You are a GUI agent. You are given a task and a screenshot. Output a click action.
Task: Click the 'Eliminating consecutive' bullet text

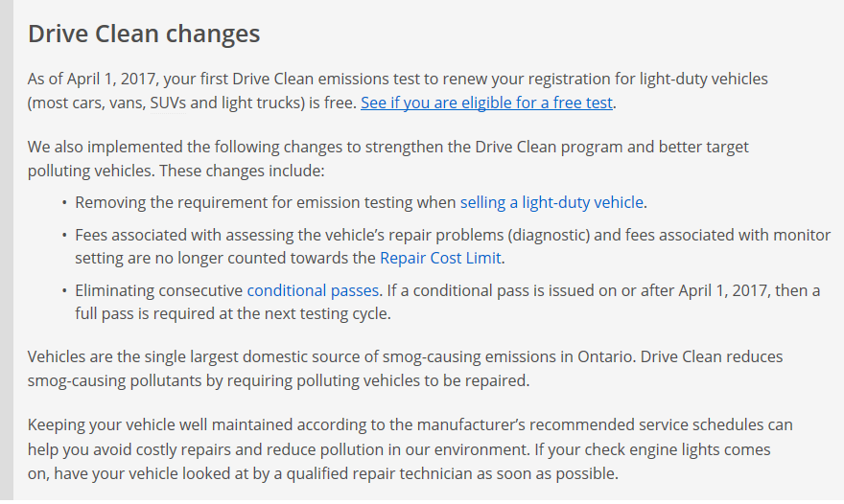click(447, 302)
